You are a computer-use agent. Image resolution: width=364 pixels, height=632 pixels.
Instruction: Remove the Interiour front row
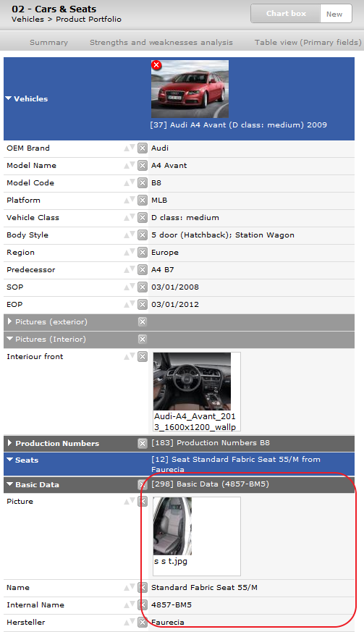coord(143,357)
